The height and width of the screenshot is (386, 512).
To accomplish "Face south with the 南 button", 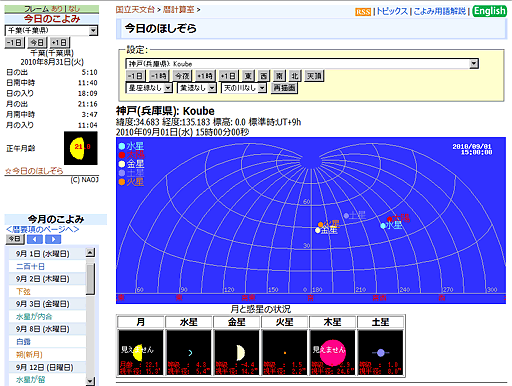I will point(279,76).
